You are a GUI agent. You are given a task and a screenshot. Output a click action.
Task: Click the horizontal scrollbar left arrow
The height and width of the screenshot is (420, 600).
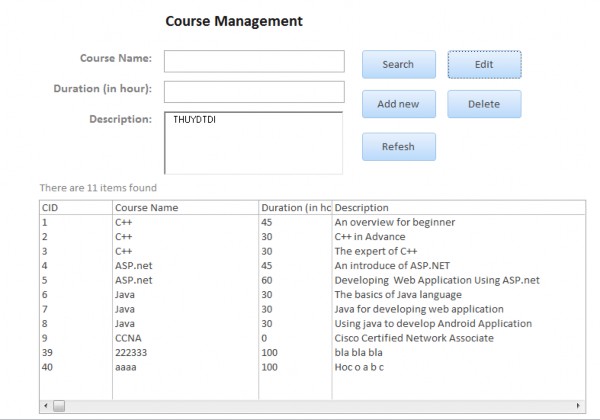coord(45,406)
